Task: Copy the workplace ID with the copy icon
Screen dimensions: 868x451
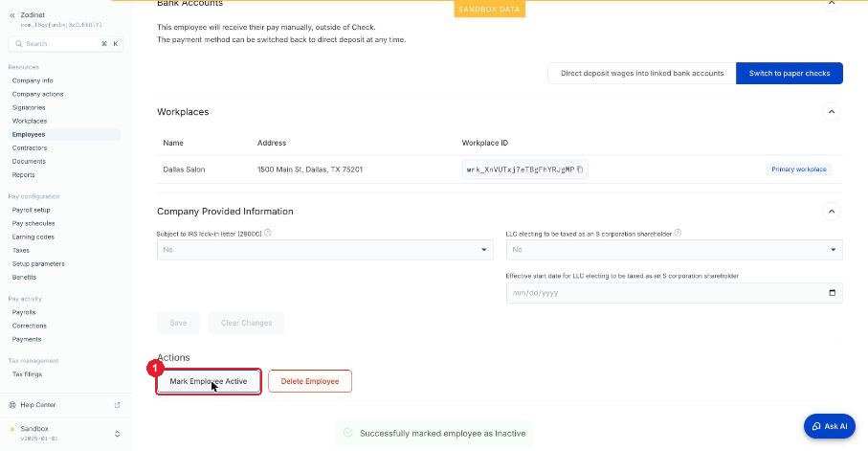Action: tap(580, 169)
